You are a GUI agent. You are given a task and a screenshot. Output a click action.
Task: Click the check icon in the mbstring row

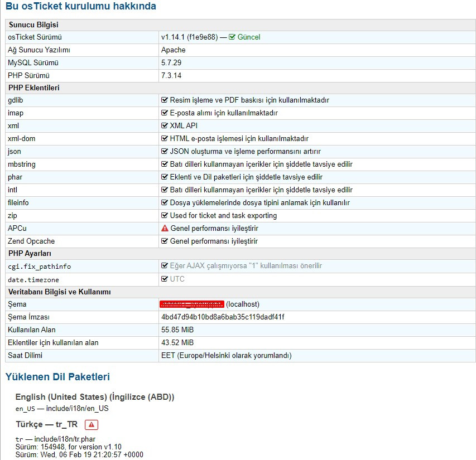pos(165,164)
